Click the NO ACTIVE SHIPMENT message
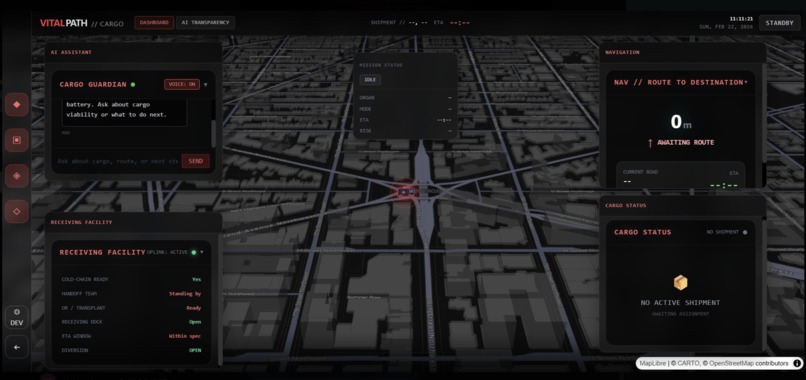The image size is (806, 380). pos(680,303)
